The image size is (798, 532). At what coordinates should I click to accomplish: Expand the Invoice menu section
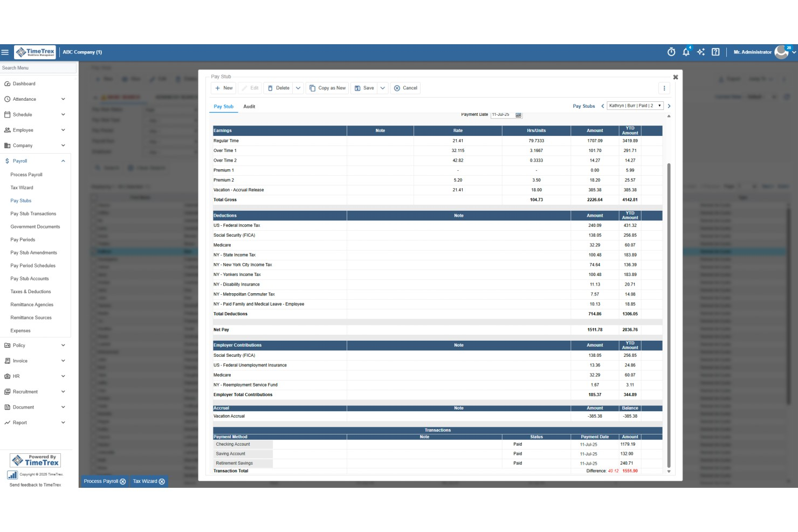coord(63,361)
